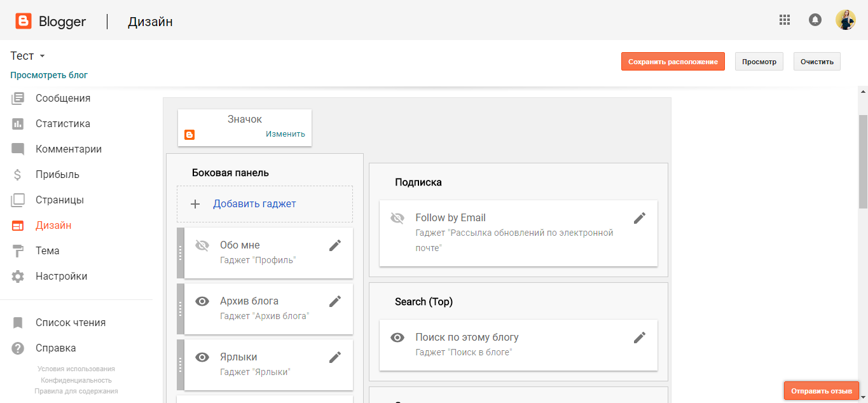Click Добавить гаджет in Боковая панель
The image size is (868, 403).
pyautogui.click(x=254, y=204)
